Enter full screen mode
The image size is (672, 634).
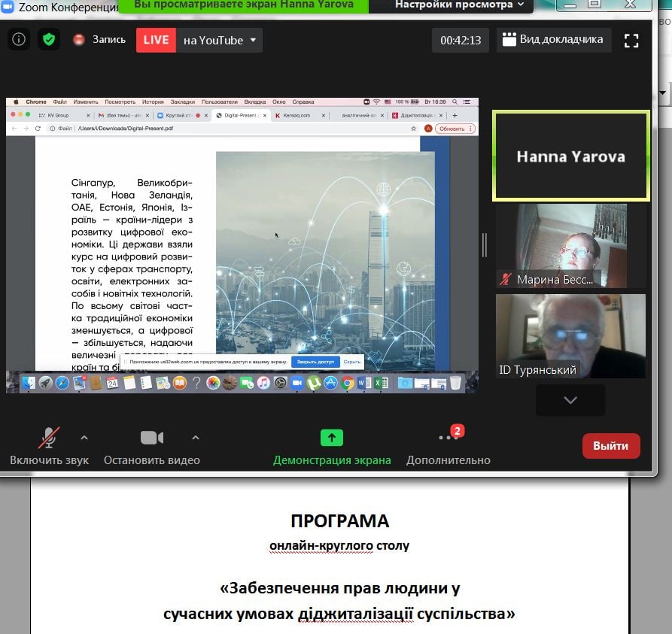tap(631, 41)
